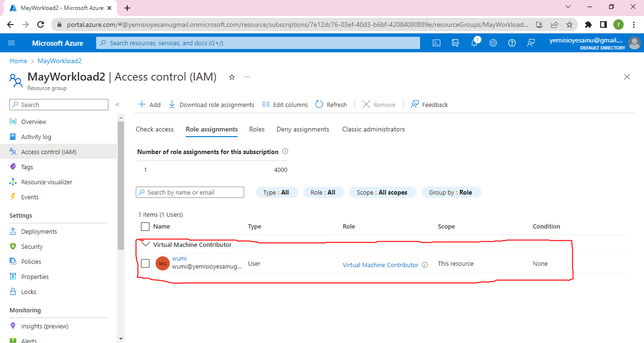Reload the browser page

41,24
